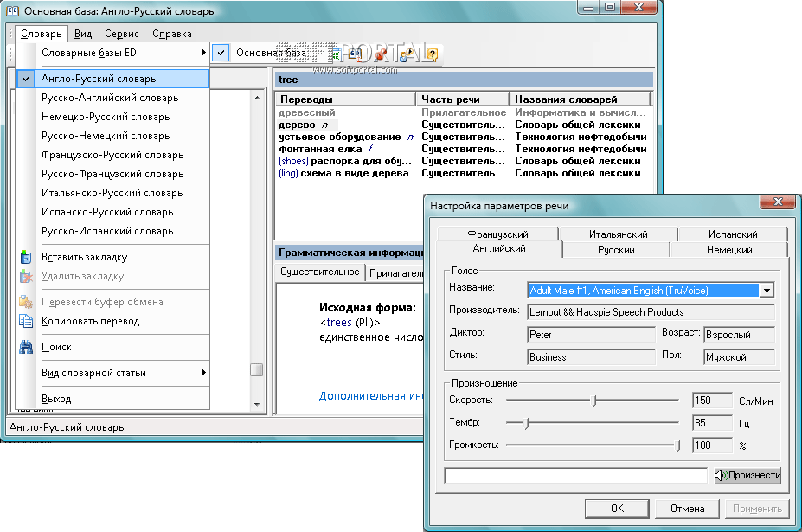Click the Произнести button
This screenshot has height=532, width=802.
(747, 475)
